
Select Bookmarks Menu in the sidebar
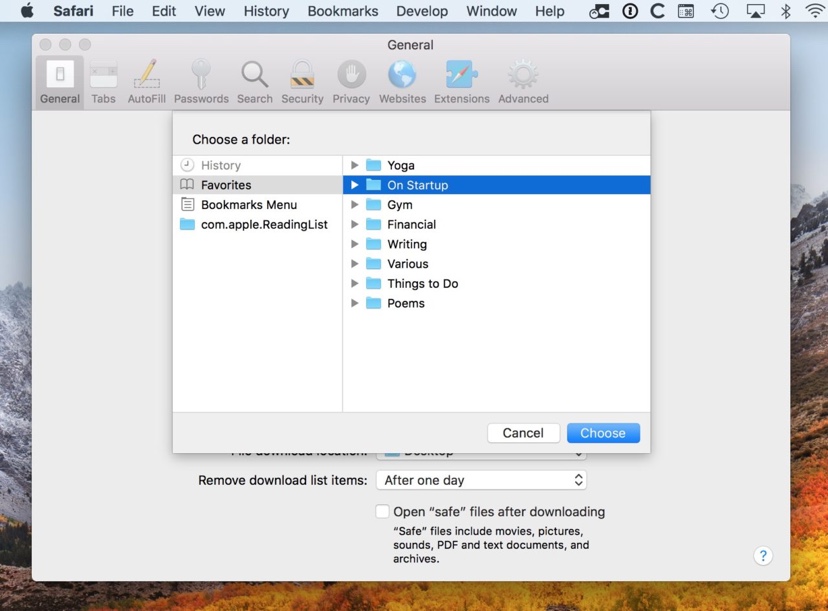257,204
